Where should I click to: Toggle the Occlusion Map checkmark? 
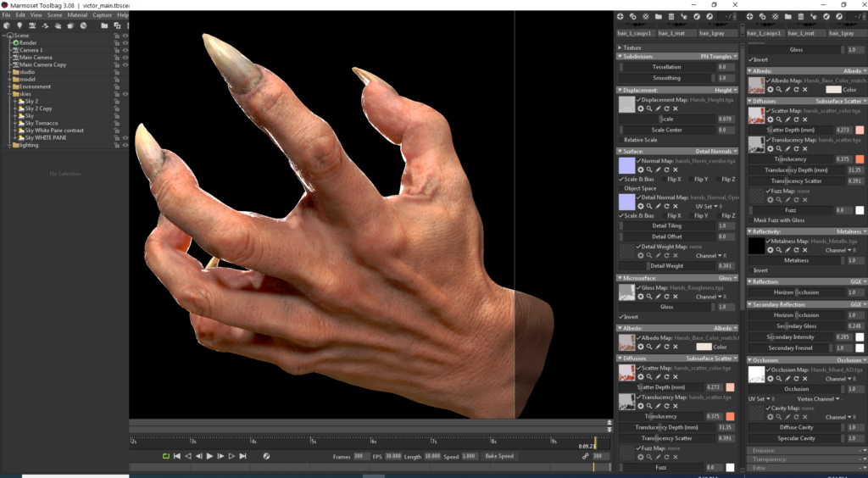click(768, 370)
